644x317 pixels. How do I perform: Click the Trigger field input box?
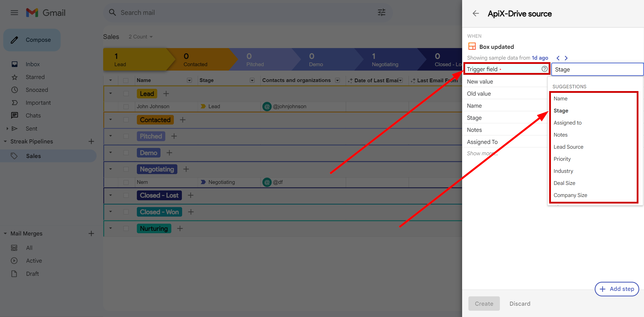tap(596, 69)
